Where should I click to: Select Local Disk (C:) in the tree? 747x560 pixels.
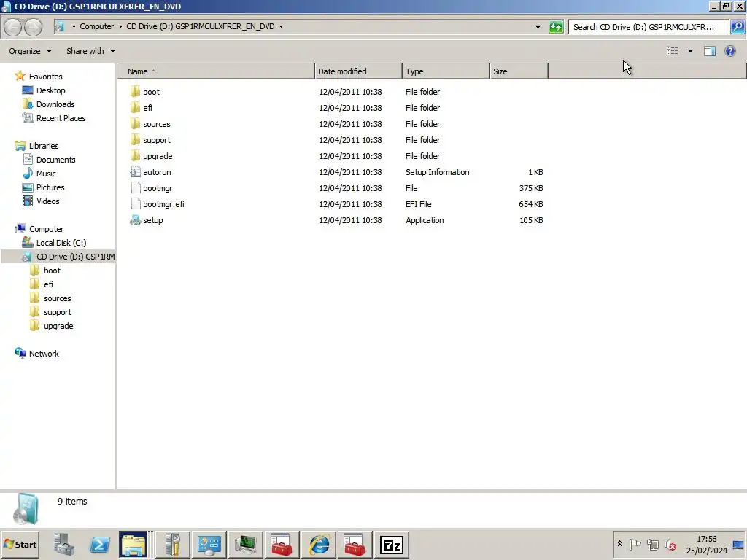coord(61,242)
